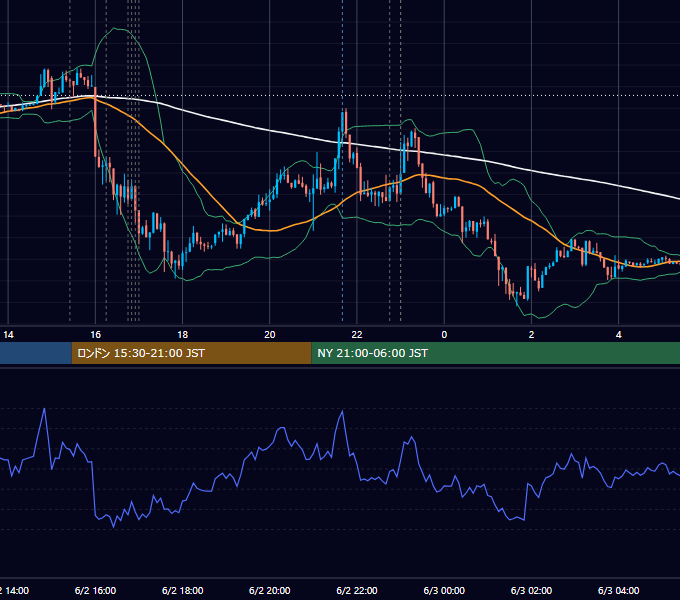The image size is (680, 600).
Task: Click the blue session bar before ロンドン
Action: tap(36, 353)
